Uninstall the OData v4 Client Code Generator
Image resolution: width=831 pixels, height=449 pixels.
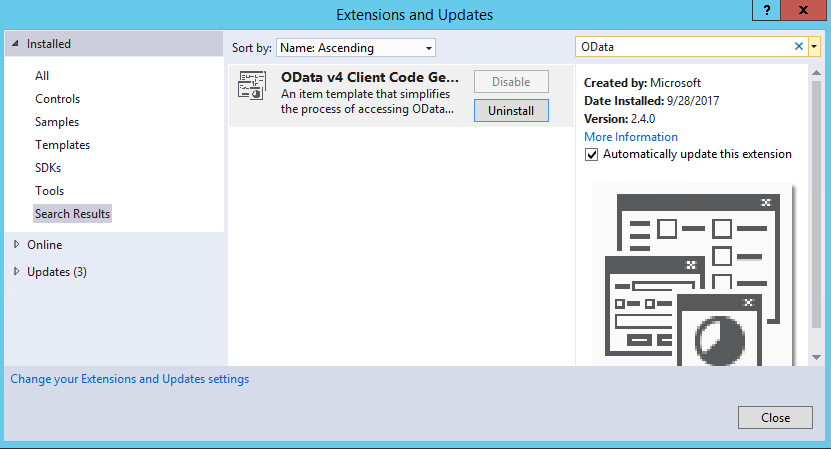(511, 111)
